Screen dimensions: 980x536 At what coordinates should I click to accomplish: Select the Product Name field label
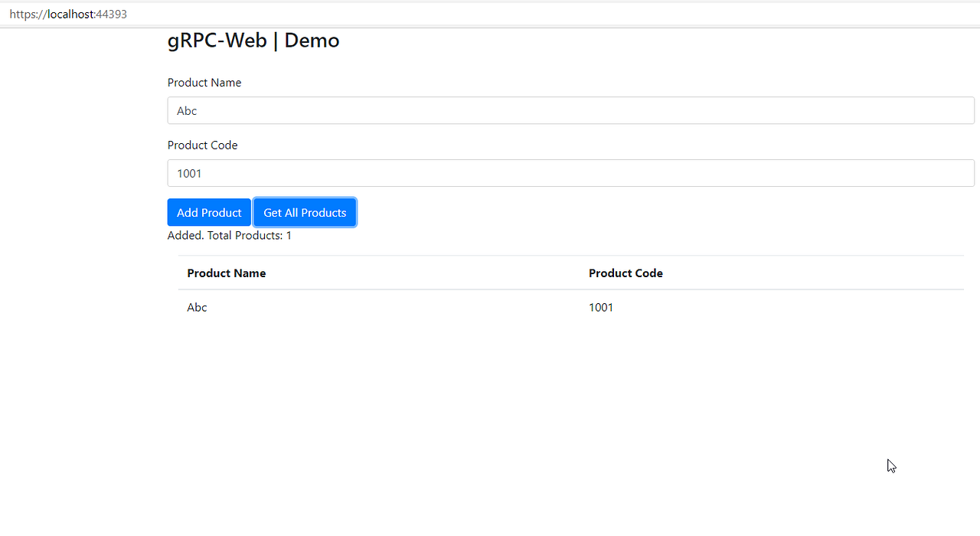(204, 82)
